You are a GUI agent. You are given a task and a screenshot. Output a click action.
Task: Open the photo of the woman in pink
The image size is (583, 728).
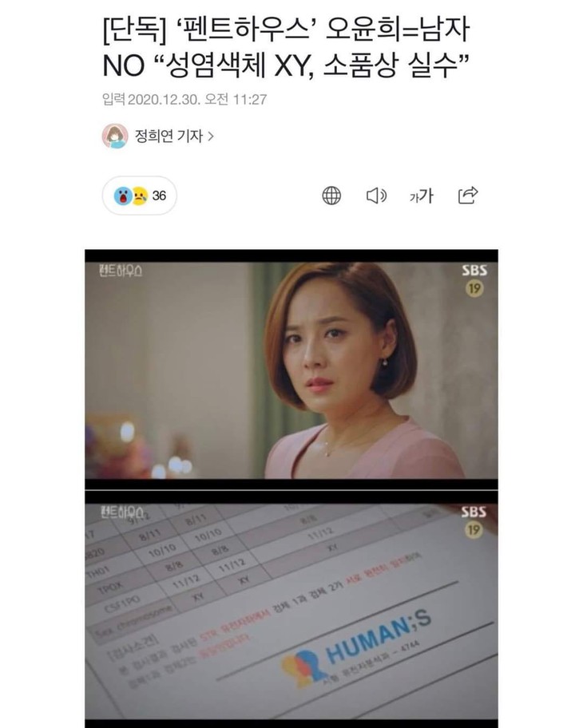pos(291,370)
